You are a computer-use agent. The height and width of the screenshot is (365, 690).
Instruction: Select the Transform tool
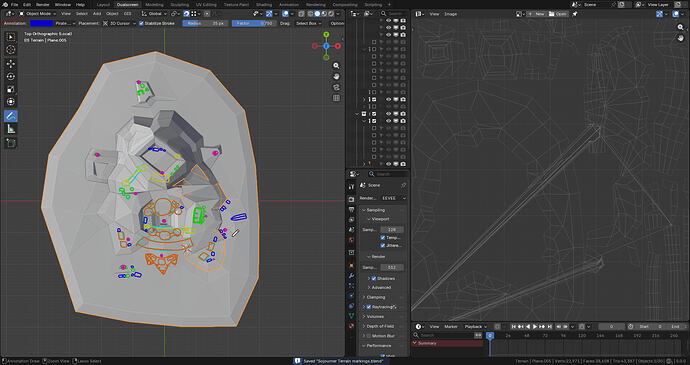pos(11,102)
